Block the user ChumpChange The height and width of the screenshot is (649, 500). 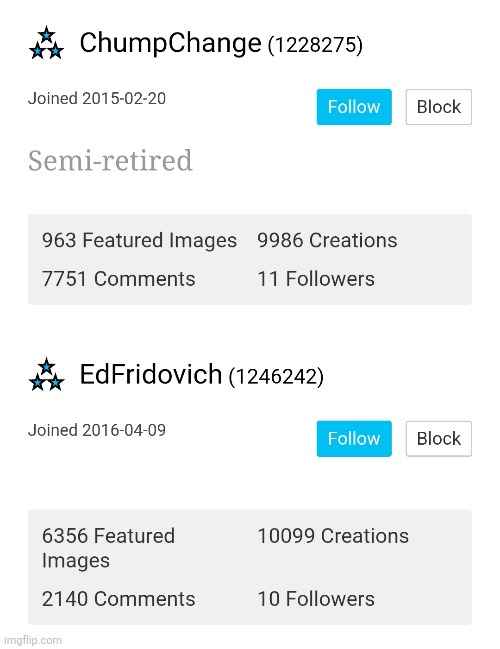[438, 107]
